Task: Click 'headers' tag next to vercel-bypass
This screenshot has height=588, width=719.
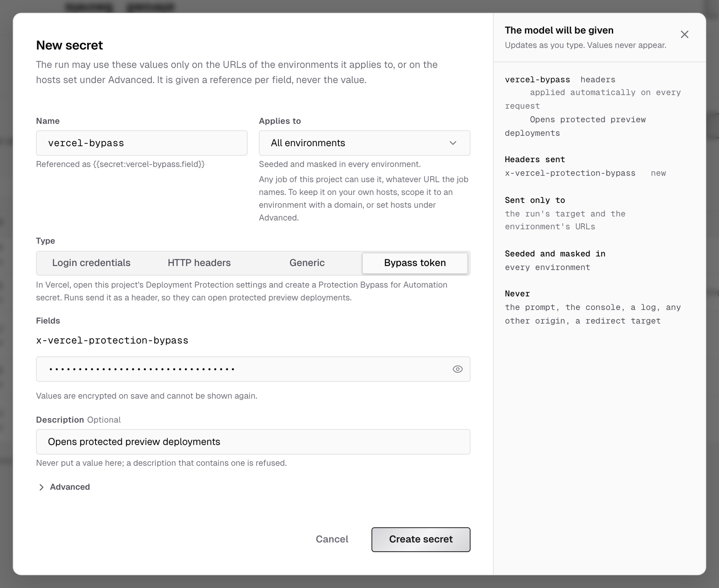Action: click(598, 79)
